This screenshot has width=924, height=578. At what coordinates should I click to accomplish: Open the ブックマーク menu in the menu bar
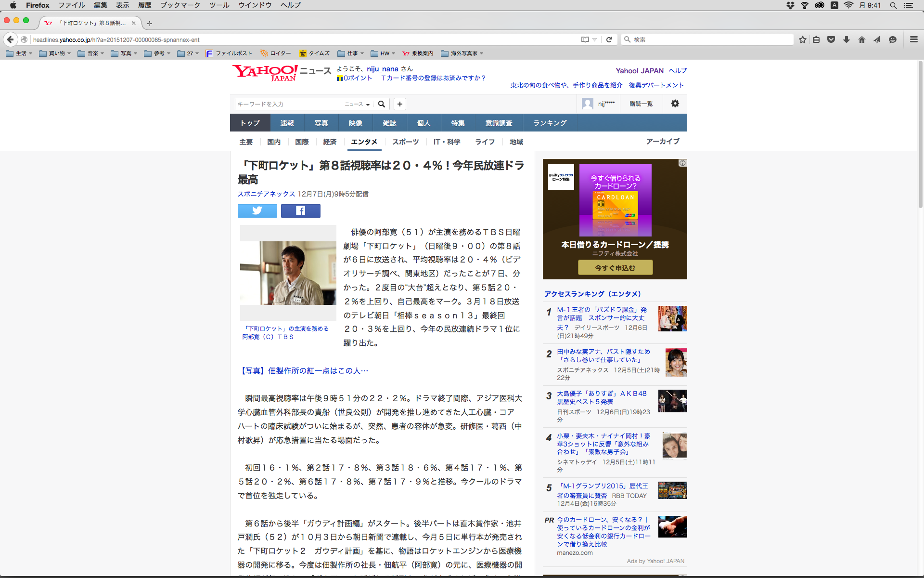click(x=180, y=5)
